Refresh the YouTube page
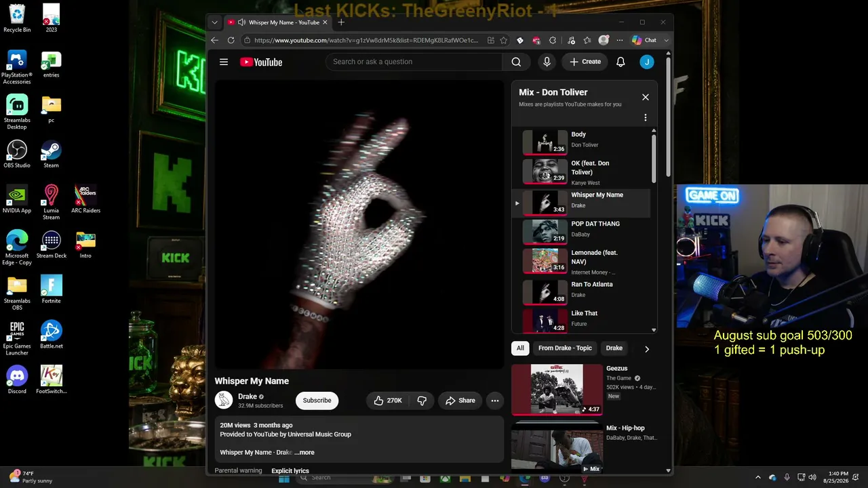This screenshot has width=868, height=488. [x=231, y=40]
